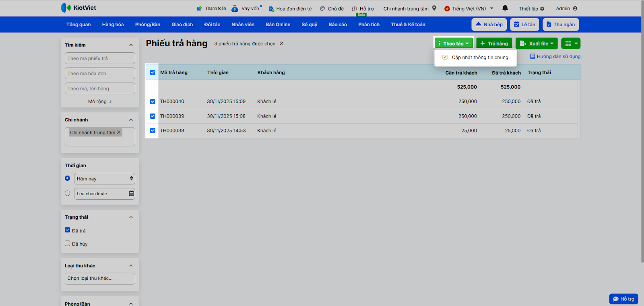Uncheck the row TH000040 checkbox
The height and width of the screenshot is (306, 644).
pyautogui.click(x=153, y=101)
